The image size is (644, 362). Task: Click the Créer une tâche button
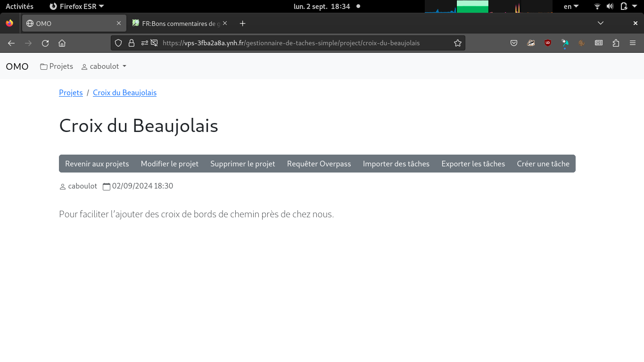[543, 164]
